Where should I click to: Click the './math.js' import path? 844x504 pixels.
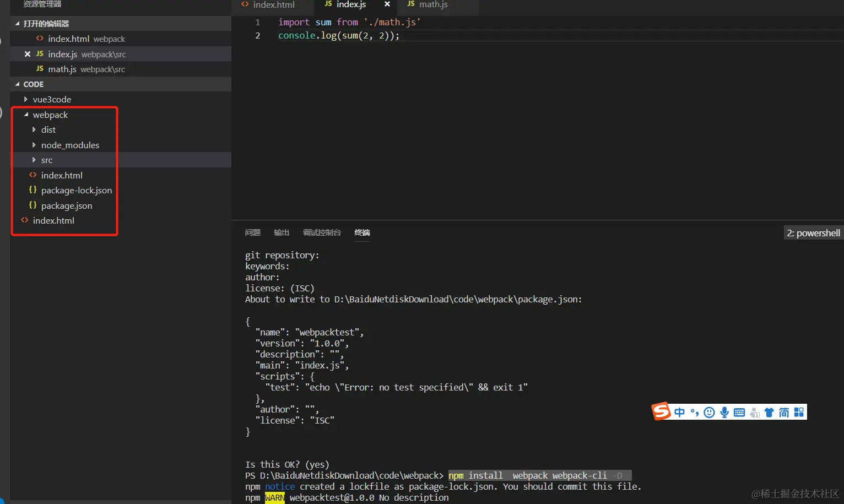[392, 22]
